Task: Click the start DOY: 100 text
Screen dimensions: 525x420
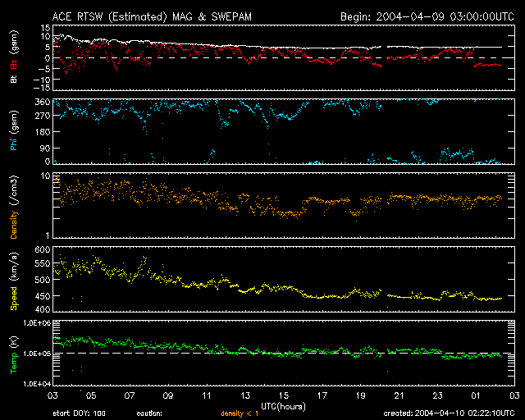Action: 79,413
